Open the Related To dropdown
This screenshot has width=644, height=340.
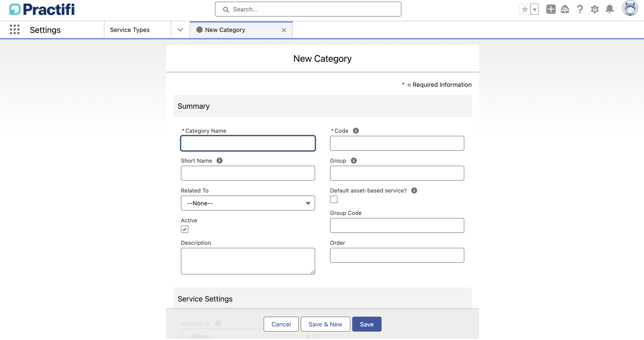[x=248, y=203]
